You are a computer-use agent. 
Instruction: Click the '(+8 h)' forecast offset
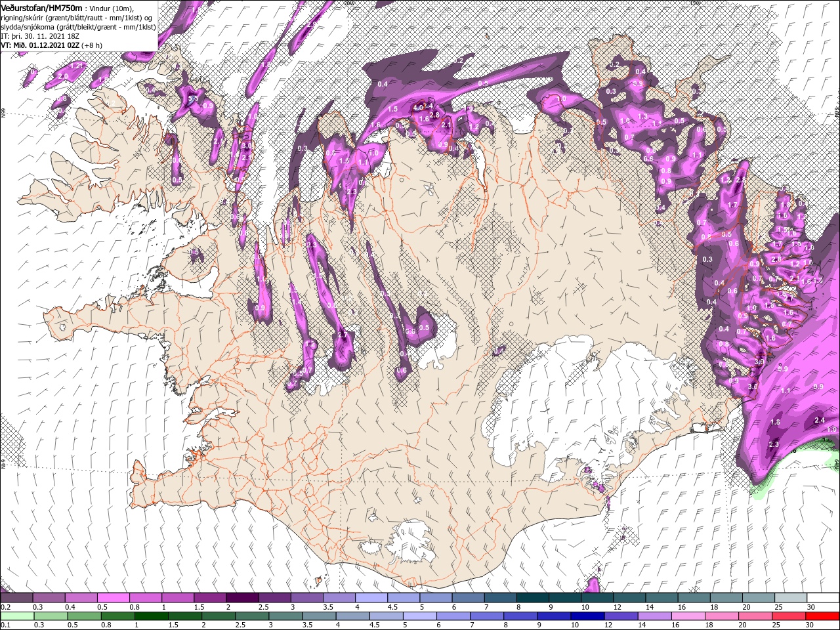[93, 45]
